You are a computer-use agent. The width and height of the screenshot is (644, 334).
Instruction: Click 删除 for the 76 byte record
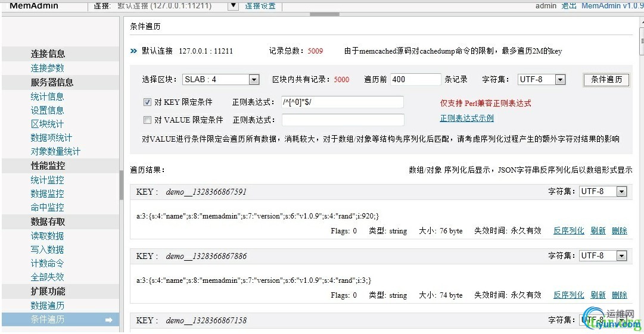point(620,230)
